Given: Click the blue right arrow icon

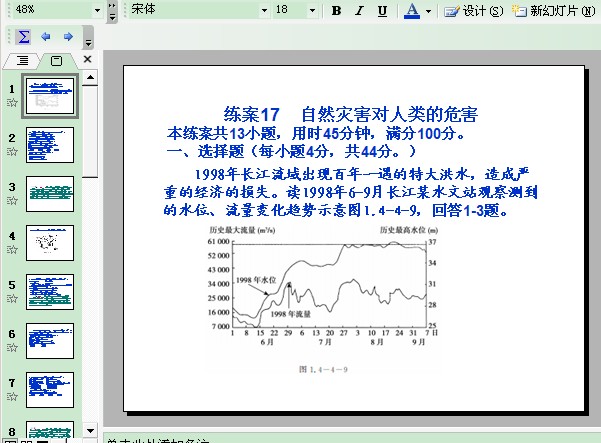Looking at the screenshot, I should [x=68, y=37].
